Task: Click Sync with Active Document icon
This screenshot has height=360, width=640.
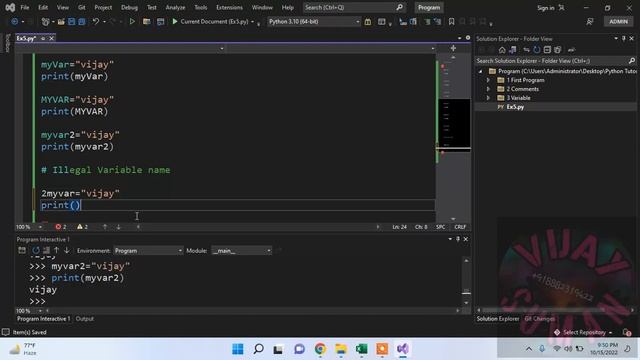Action: (526, 50)
